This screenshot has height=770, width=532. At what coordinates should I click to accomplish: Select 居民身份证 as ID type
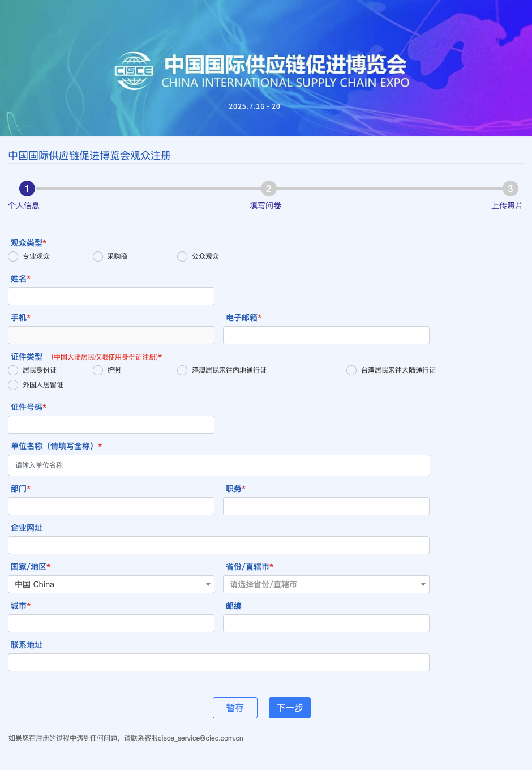point(14,370)
